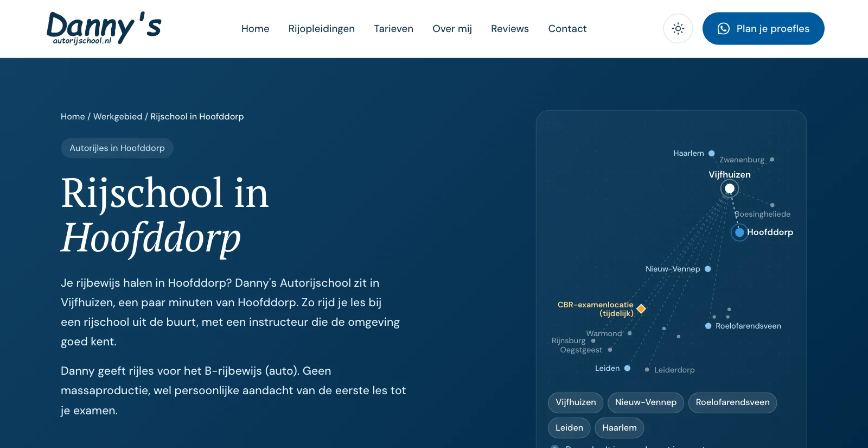This screenshot has width=868, height=448.
Task: Click the Rijnsburg map dot
Action: [x=593, y=341]
